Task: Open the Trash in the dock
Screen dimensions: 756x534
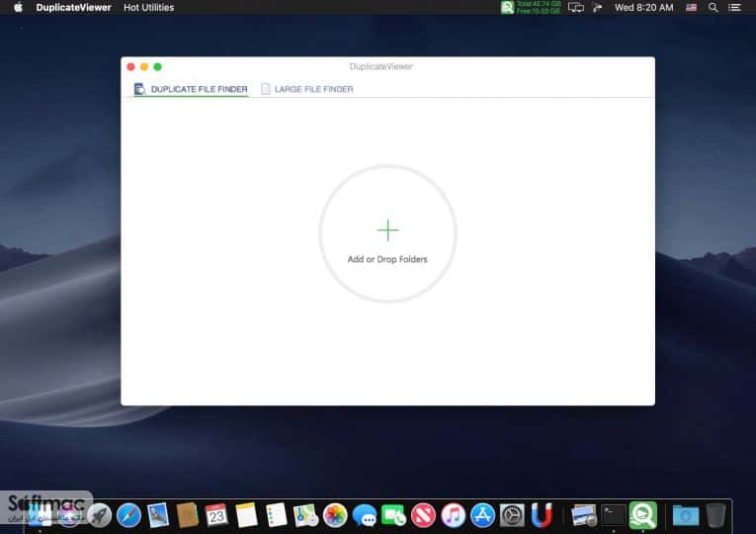Action: click(716, 515)
